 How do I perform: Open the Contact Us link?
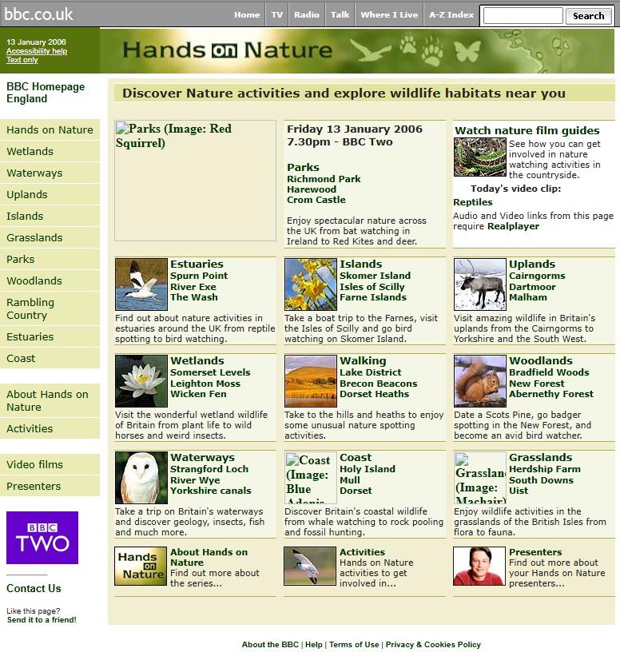click(x=34, y=588)
